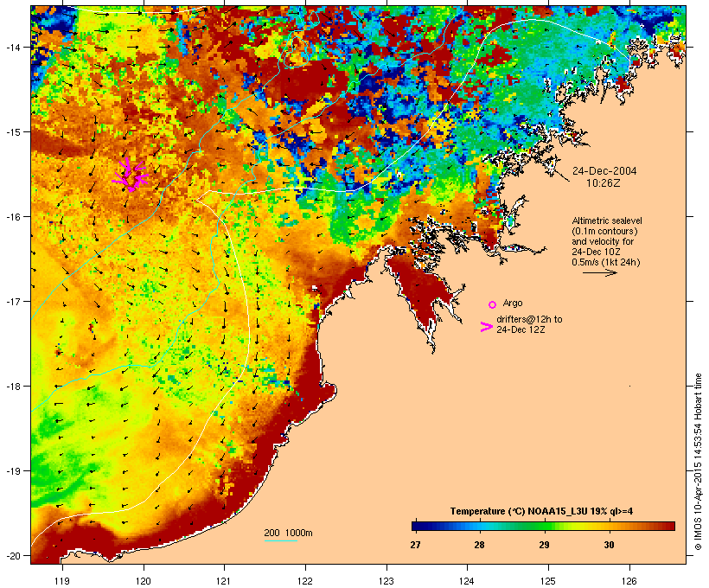The image size is (709, 588).
Task: Click the magenta drifter arrowhead legend symbol
Action: 486,327
